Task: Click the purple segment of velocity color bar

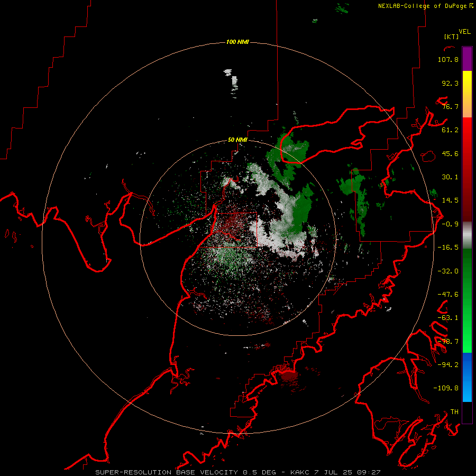Action: pyautogui.click(x=467, y=59)
